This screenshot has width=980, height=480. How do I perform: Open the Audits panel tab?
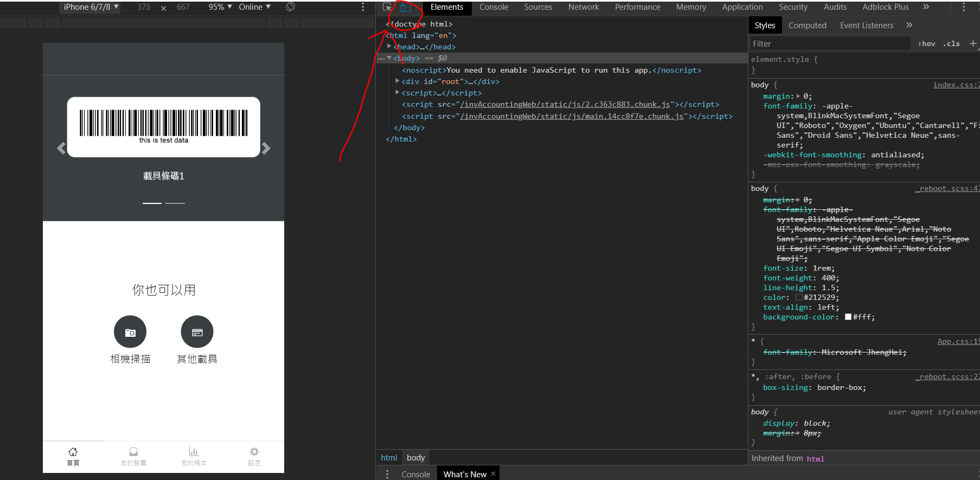835,7
